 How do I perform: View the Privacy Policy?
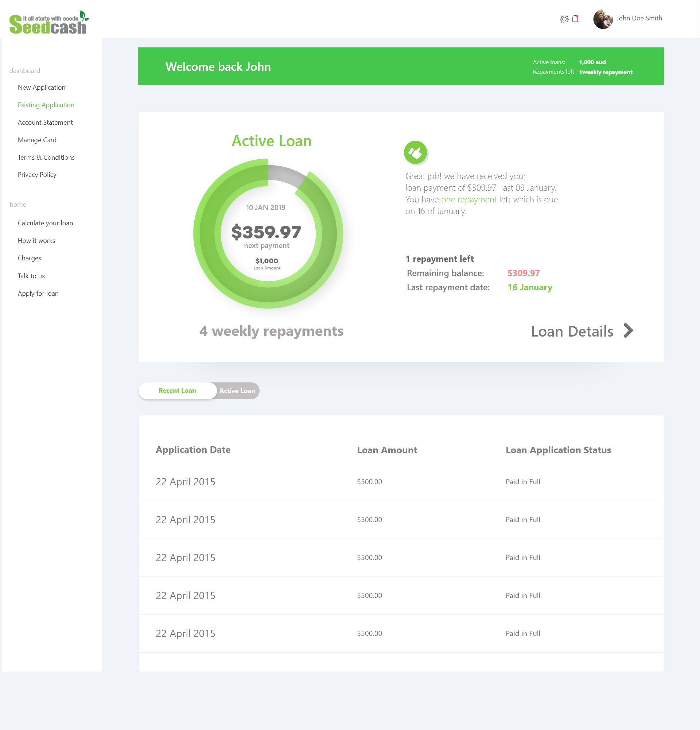click(37, 175)
